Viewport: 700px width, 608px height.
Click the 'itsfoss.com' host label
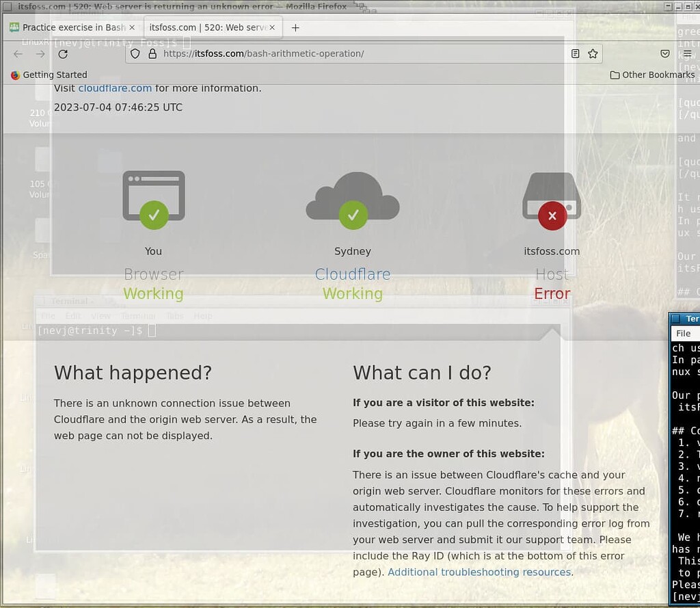click(x=552, y=251)
